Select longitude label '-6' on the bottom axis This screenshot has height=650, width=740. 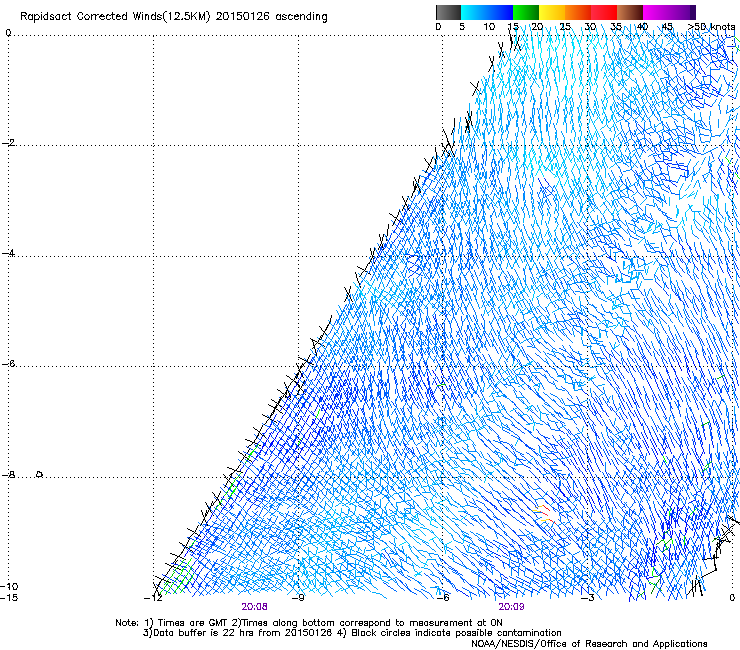tap(442, 598)
